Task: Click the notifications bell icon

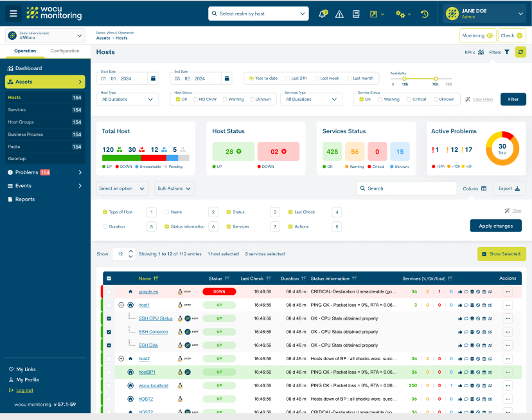Action: [x=323, y=14]
